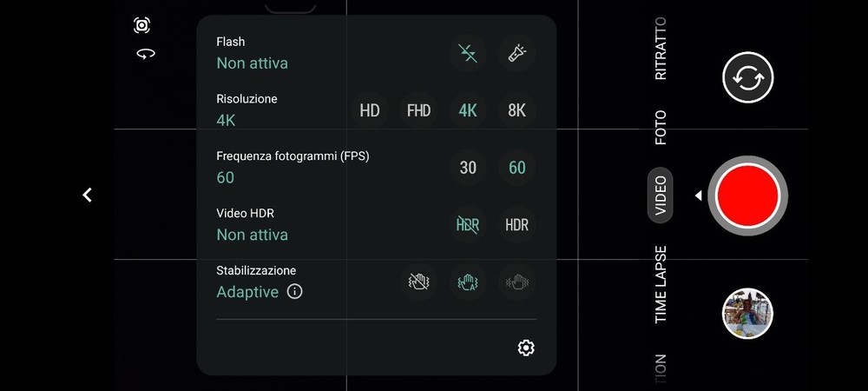
Task: Open last captured photo thumbnail
Action: tap(748, 313)
